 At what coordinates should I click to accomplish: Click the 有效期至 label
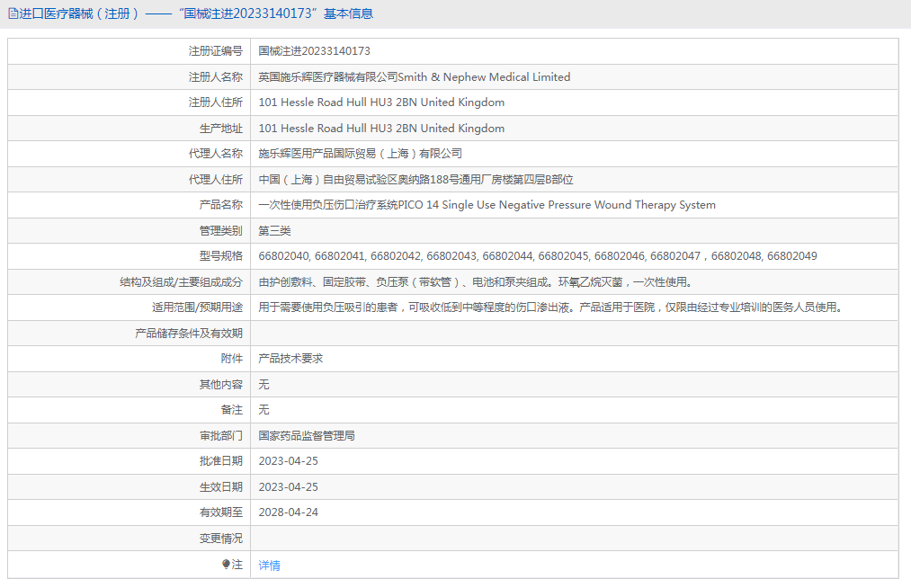[220, 512]
